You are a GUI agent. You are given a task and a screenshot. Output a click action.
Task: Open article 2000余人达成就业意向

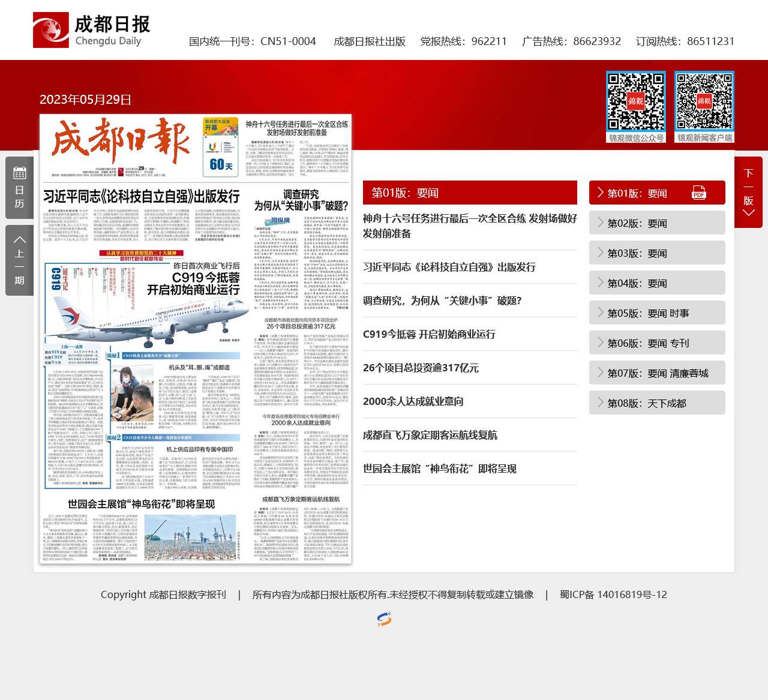413,401
